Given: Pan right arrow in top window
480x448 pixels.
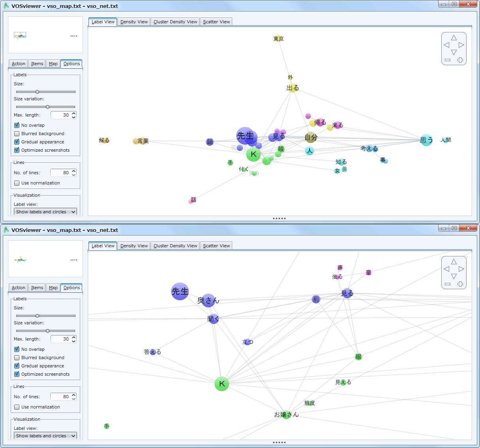Looking at the screenshot, I should pos(461,45).
